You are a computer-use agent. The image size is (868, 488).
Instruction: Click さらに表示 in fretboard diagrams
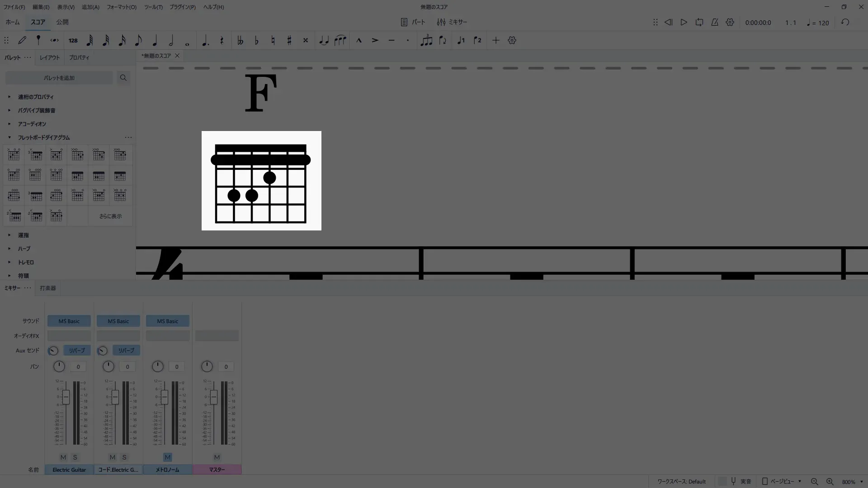(110, 216)
